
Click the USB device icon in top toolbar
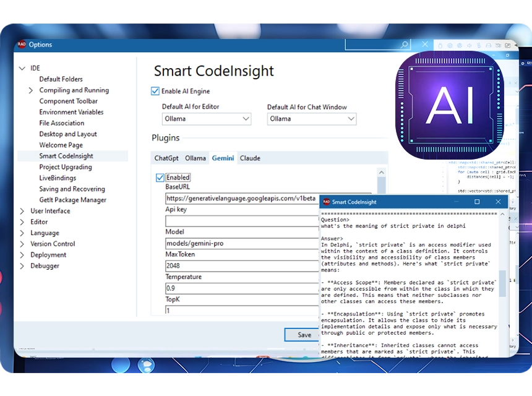click(x=440, y=45)
